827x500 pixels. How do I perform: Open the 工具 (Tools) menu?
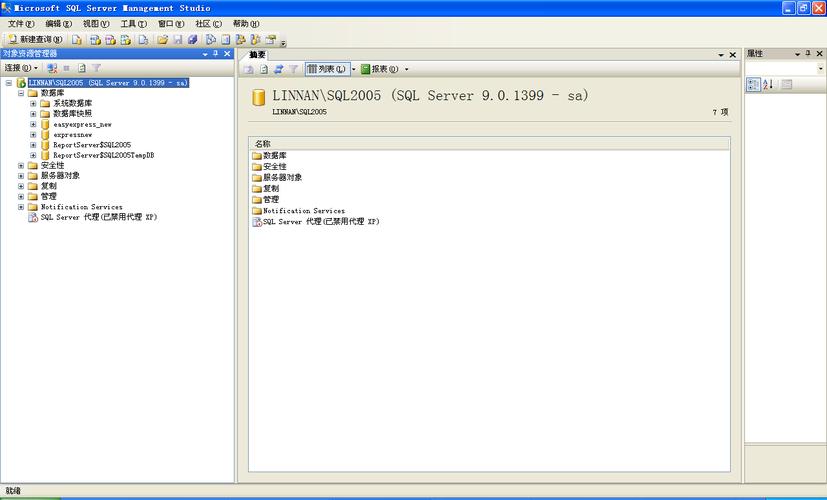(x=133, y=24)
